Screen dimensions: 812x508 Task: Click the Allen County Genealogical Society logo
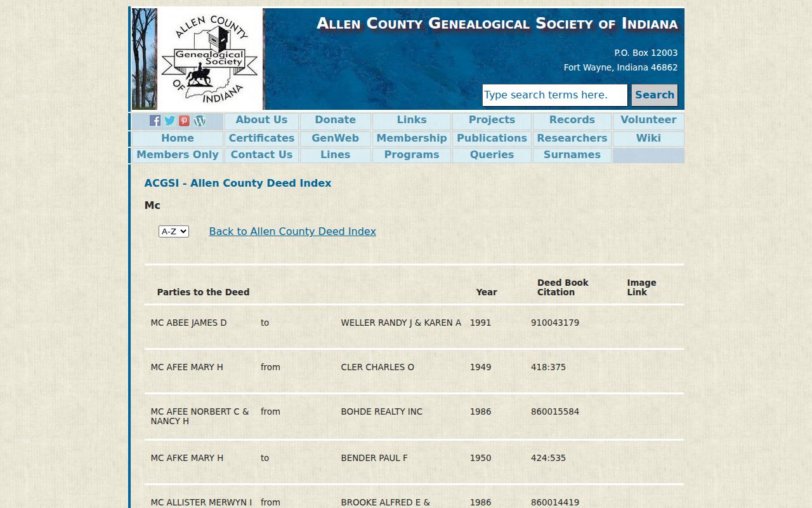(x=210, y=59)
